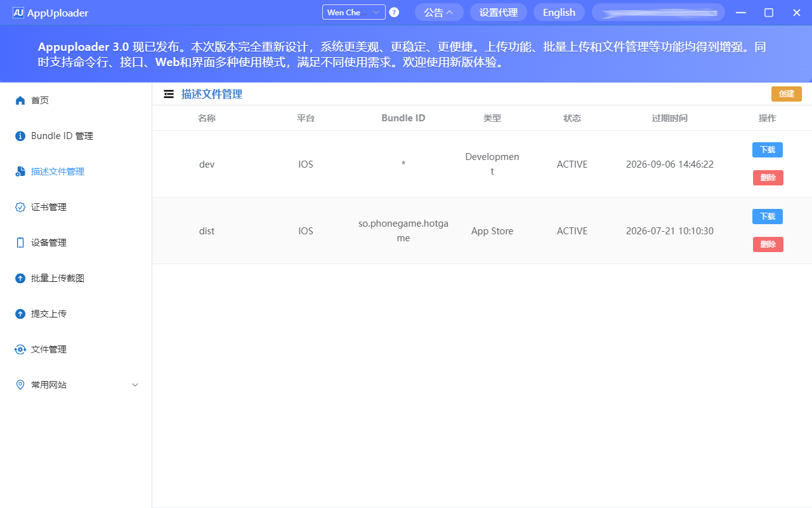812x508 pixels.
Task: Click the AppUploader logo icon
Action: (17, 12)
